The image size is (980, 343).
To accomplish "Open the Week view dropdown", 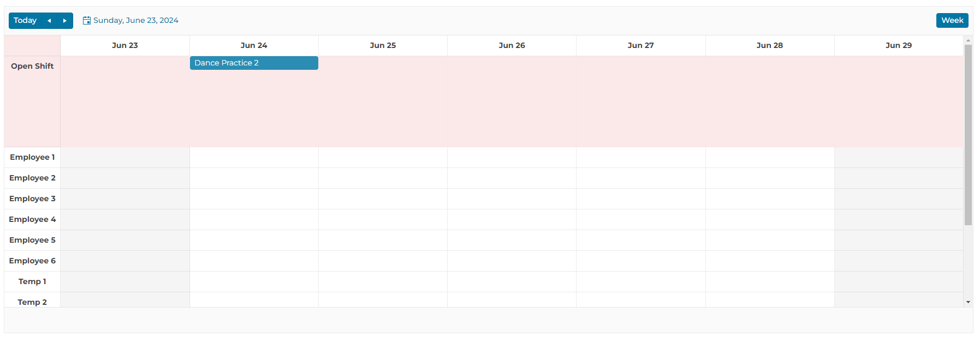I will [x=952, y=21].
